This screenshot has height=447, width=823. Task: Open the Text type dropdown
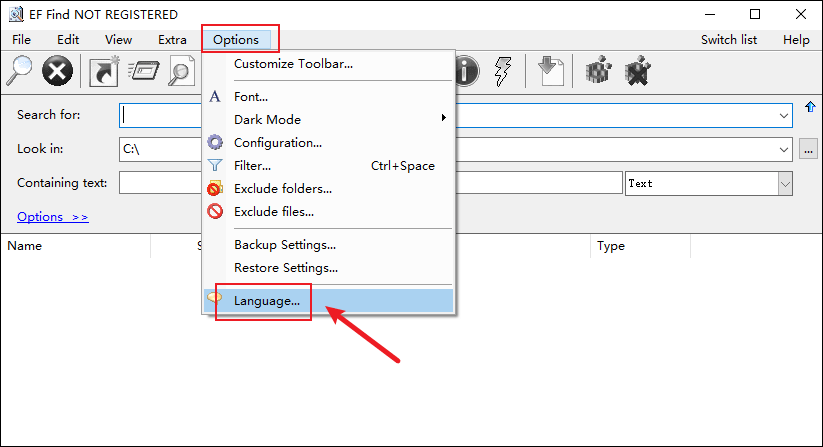tap(785, 184)
